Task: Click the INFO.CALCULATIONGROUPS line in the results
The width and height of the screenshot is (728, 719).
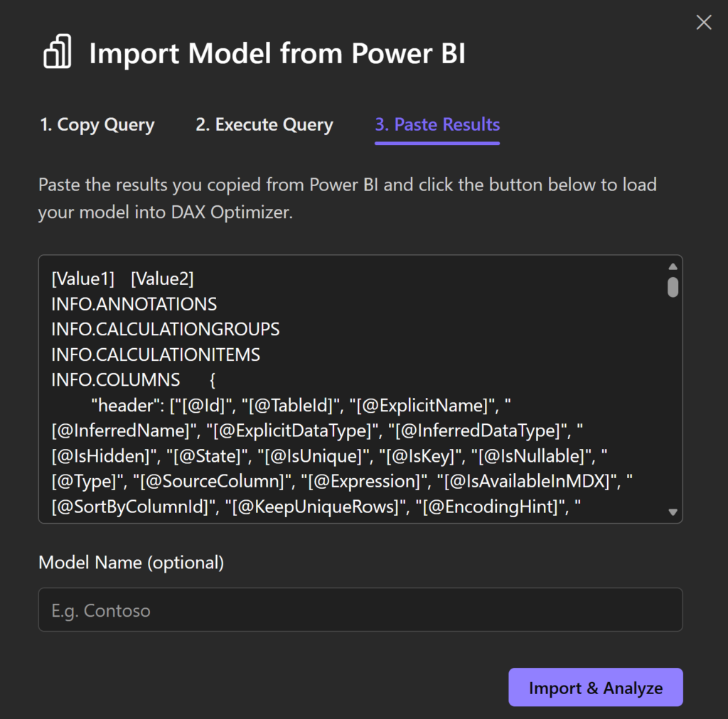Action: (x=165, y=330)
